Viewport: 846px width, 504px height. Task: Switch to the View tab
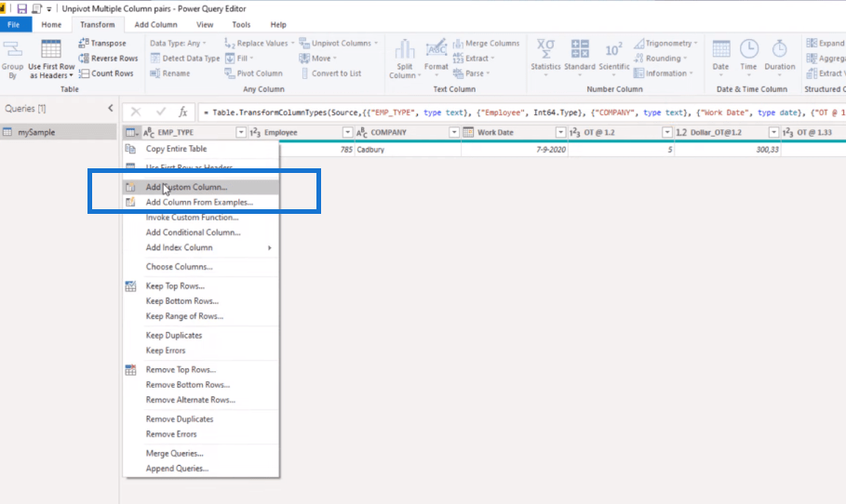click(205, 25)
